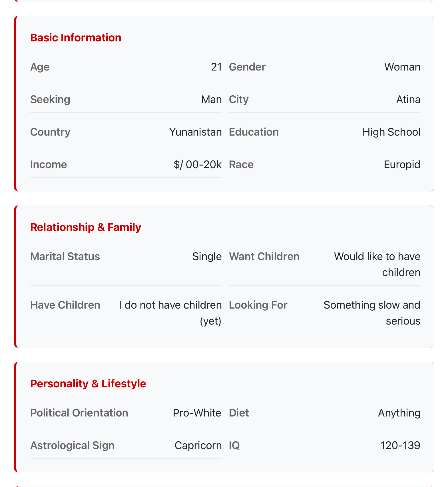Viewport: 448px width, 487px height.
Task: Click the Personality & Lifestyle heading
Action: click(88, 384)
